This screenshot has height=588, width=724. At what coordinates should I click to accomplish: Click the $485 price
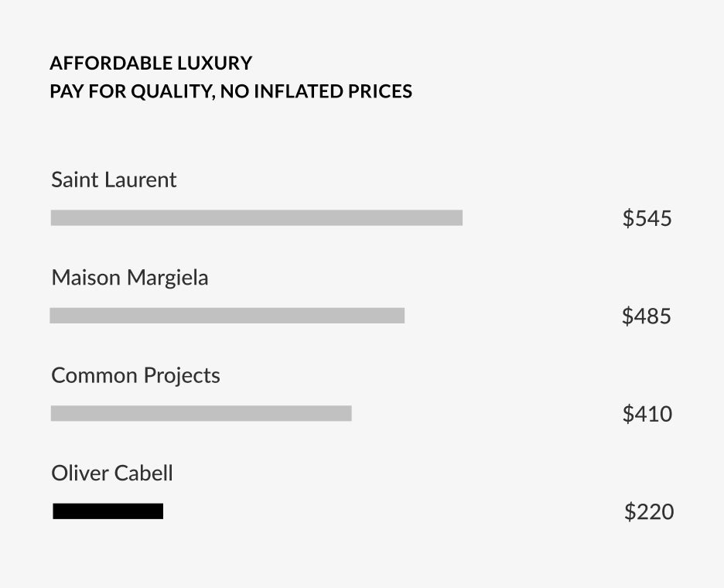point(647,316)
